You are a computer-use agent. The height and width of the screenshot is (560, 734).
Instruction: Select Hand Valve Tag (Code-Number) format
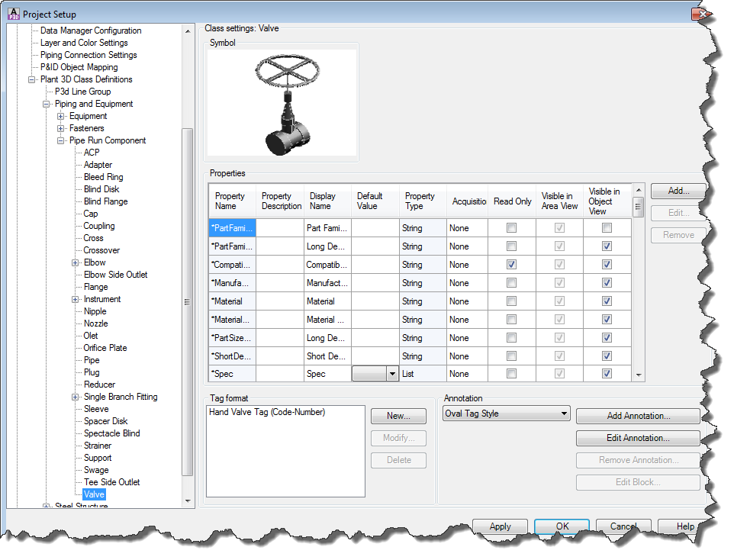point(267,412)
